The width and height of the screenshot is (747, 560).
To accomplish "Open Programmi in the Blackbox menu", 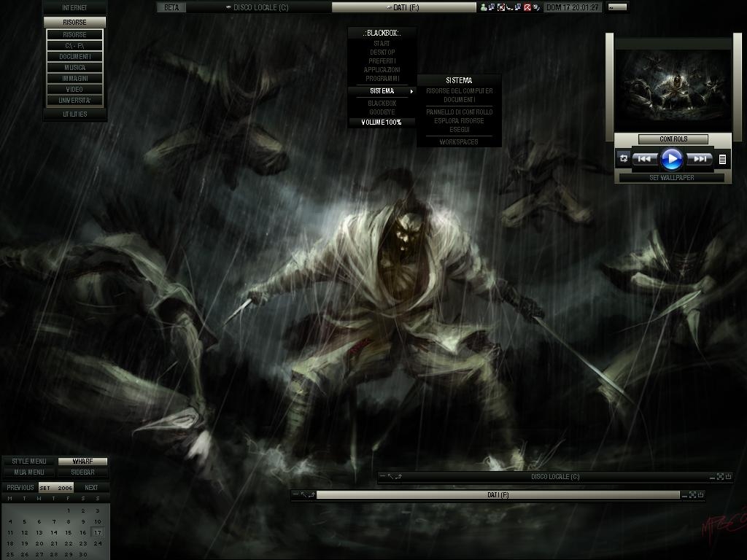I will 382,79.
